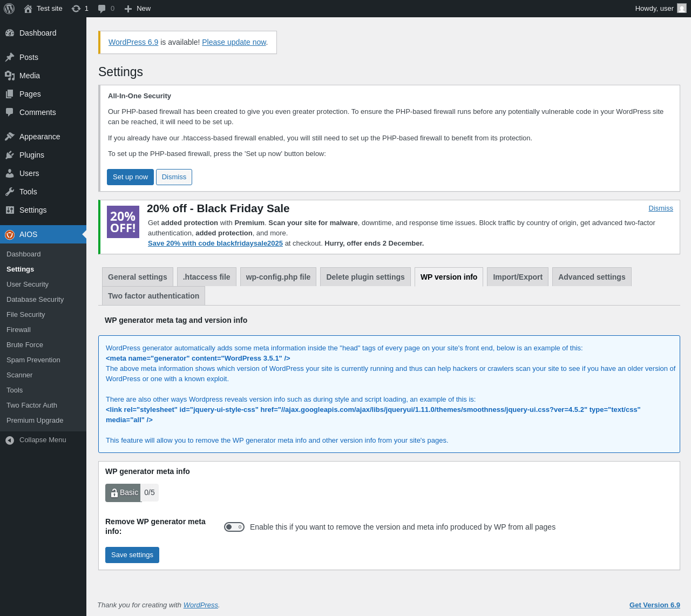Click the Media icon in sidebar
Screen dimensions: 691x616
pos(10,76)
